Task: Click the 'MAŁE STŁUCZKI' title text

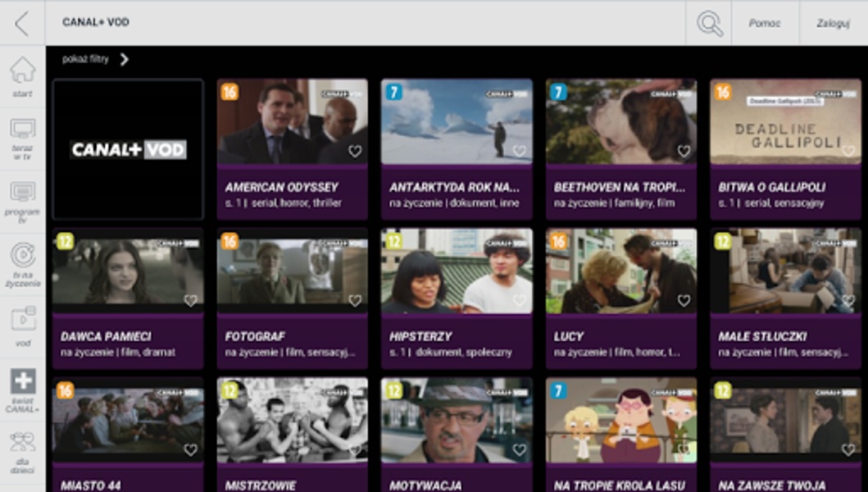Action: [762, 336]
